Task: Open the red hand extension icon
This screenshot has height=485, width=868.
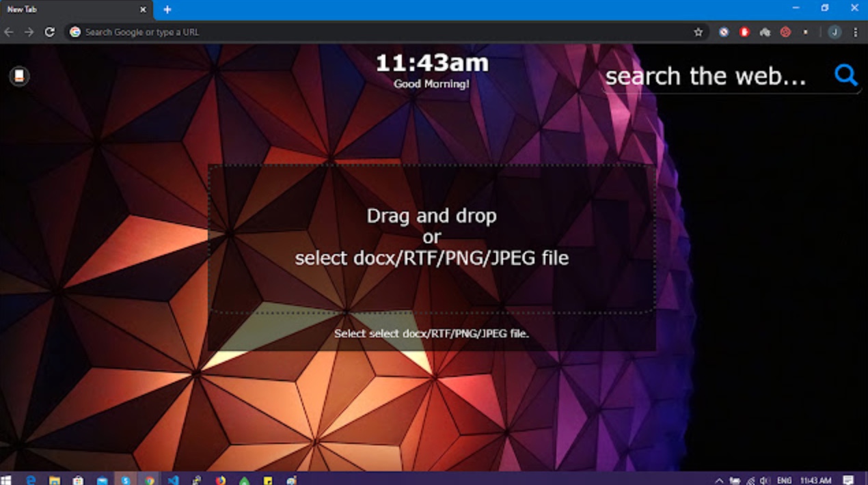Action: (744, 32)
